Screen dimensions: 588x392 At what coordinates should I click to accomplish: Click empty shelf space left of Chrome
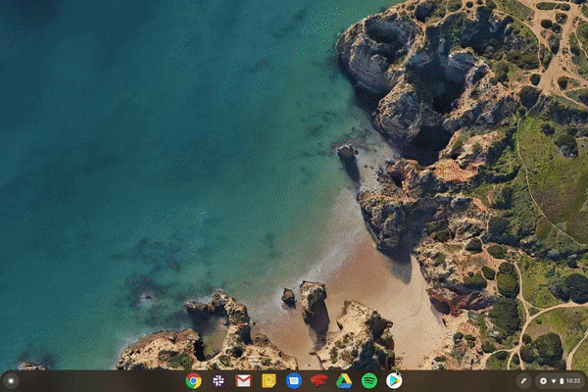(98, 380)
